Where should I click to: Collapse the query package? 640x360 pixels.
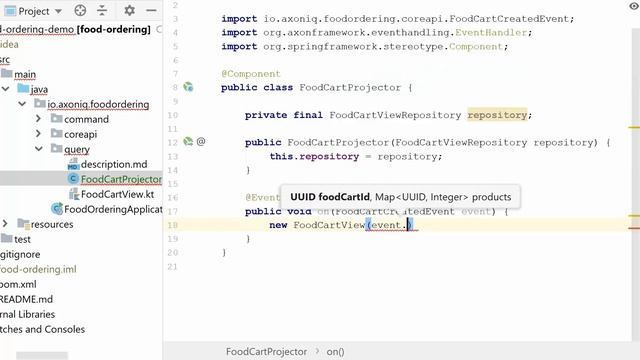point(38,149)
